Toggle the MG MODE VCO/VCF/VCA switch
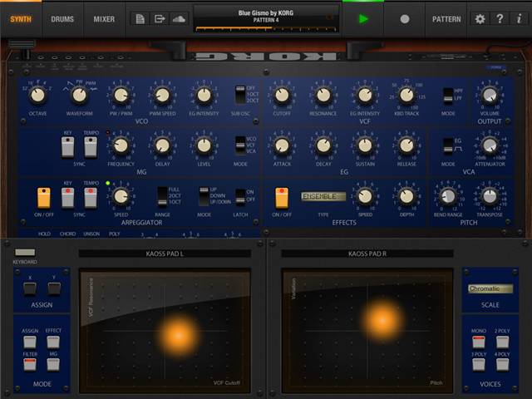The image size is (532, 399). tap(240, 145)
